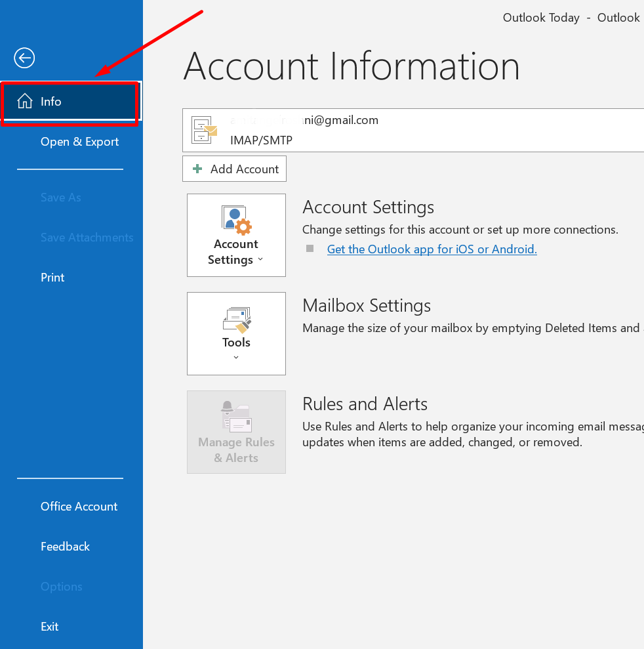Click the Account Information heading

click(x=352, y=66)
